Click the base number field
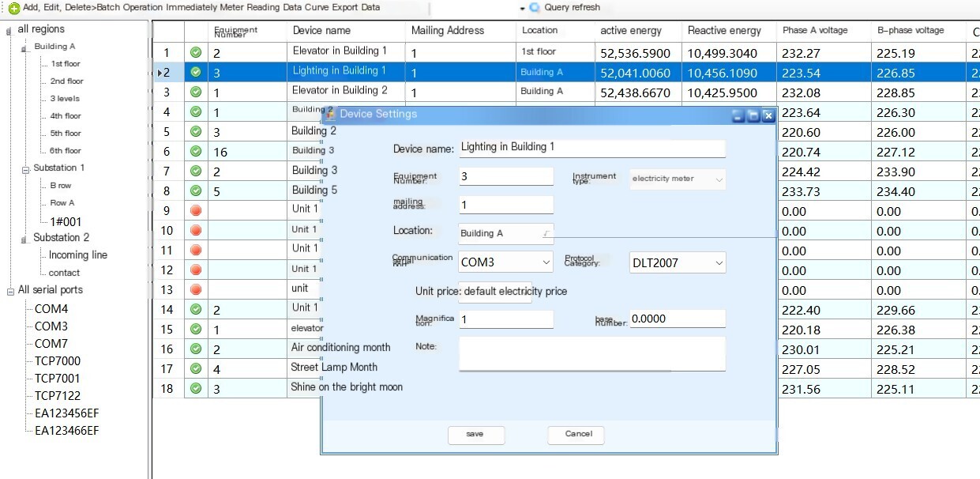 [x=678, y=319]
